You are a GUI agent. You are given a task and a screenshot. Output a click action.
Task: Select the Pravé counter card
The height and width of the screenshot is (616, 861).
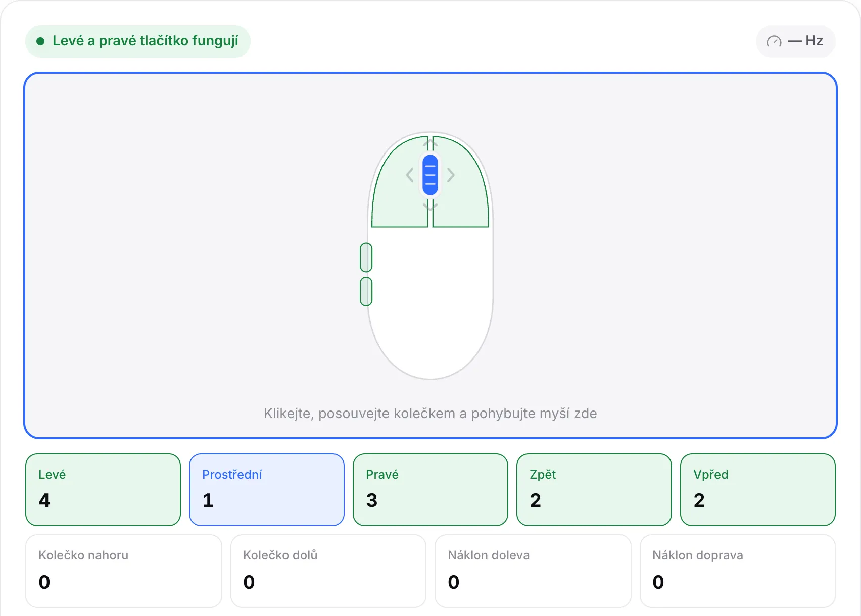pyautogui.click(x=431, y=490)
